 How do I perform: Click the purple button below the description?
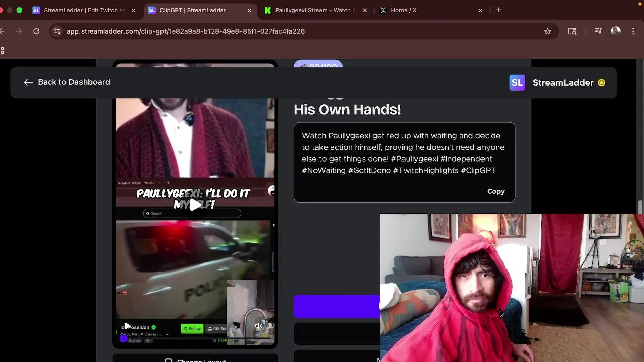337,306
